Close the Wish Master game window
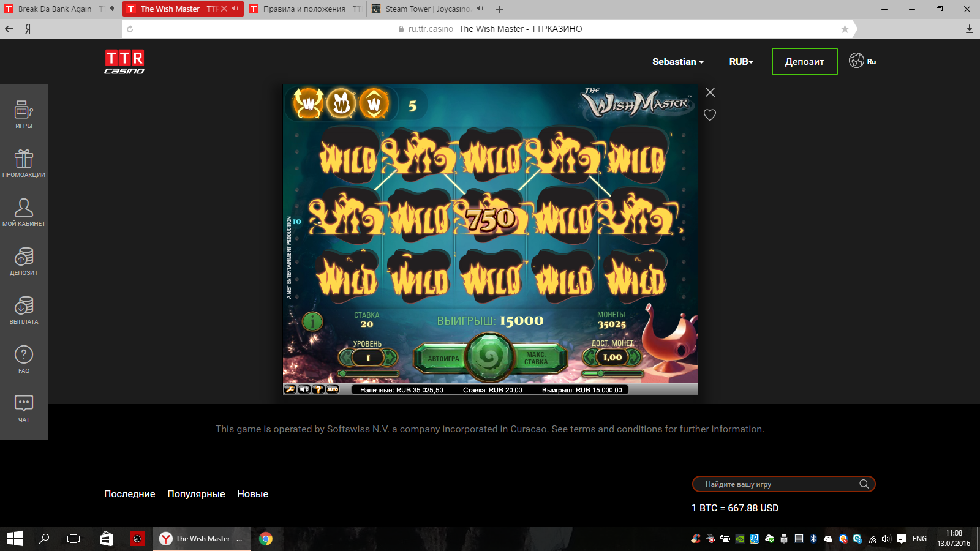The image size is (980, 551). coord(710,92)
